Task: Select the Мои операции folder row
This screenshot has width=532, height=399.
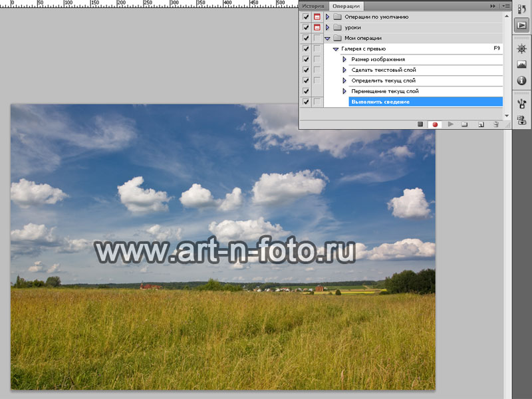Action: [x=413, y=38]
